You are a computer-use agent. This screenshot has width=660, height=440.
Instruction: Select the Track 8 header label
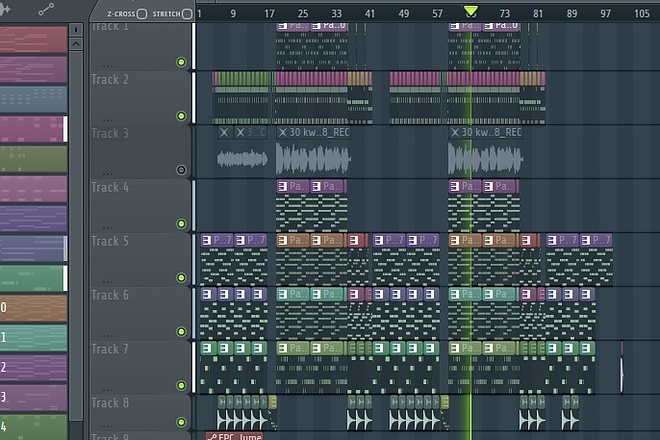[110, 403]
